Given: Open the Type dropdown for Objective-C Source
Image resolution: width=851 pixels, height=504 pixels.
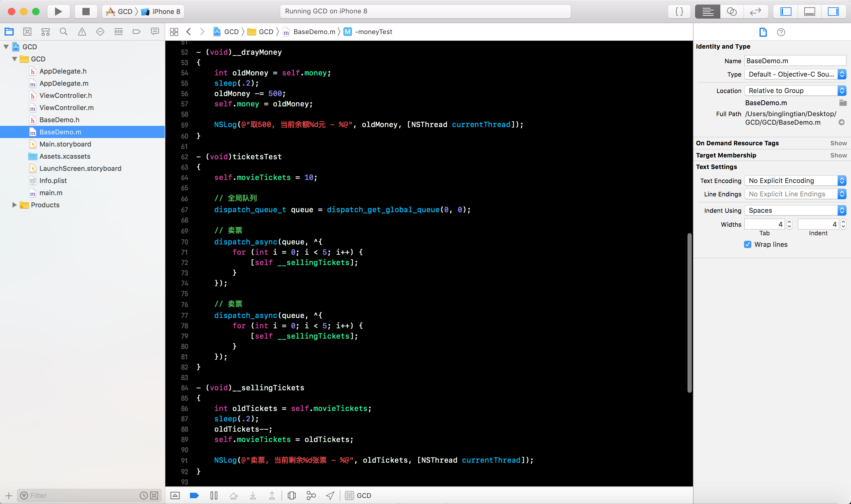Looking at the screenshot, I should [795, 74].
